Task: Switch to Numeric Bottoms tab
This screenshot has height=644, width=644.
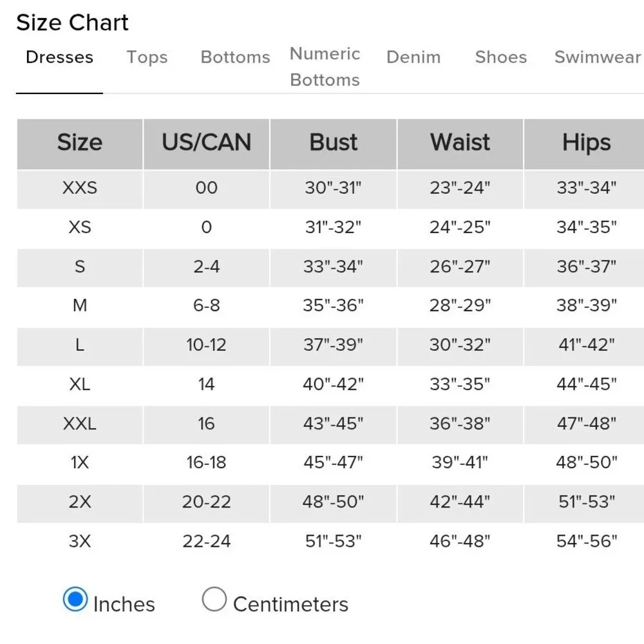Action: pyautogui.click(x=325, y=66)
